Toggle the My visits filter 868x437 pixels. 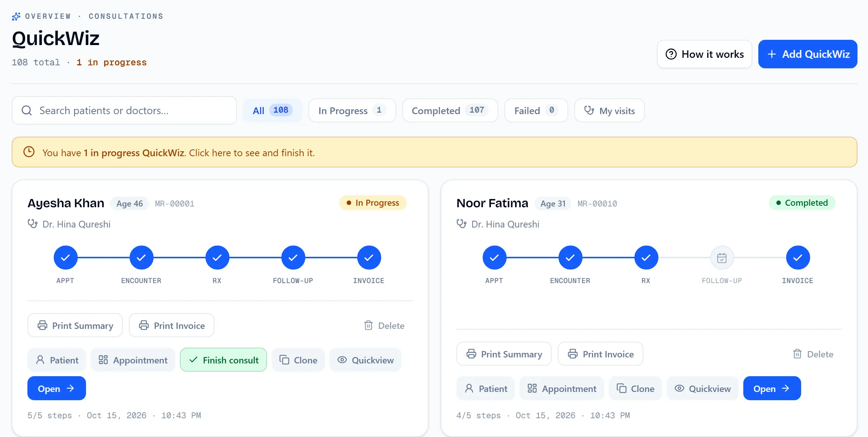tap(609, 110)
